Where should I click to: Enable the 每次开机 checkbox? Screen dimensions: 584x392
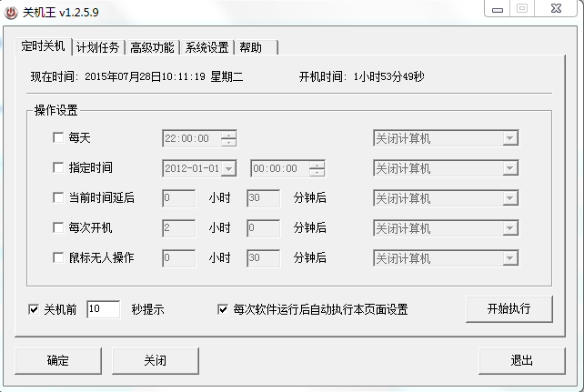tap(59, 227)
